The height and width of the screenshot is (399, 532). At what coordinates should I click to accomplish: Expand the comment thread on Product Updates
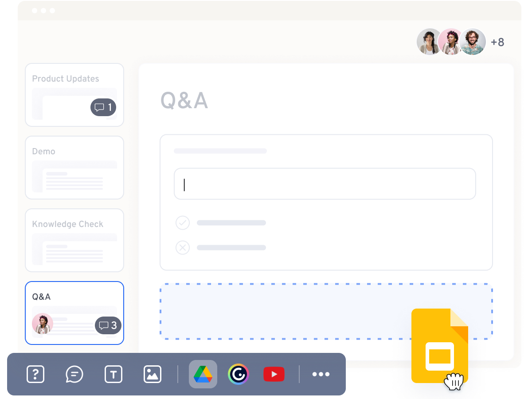[x=103, y=107]
